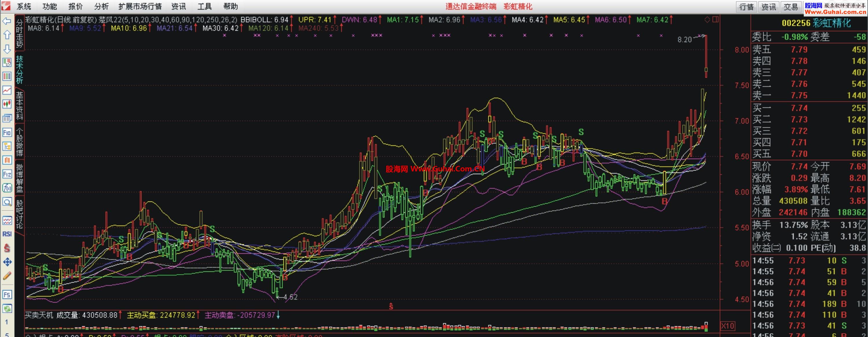868x337 pixels.
Task: Click the 主动买盘: 224778.92 label
Action: [x=161, y=315]
